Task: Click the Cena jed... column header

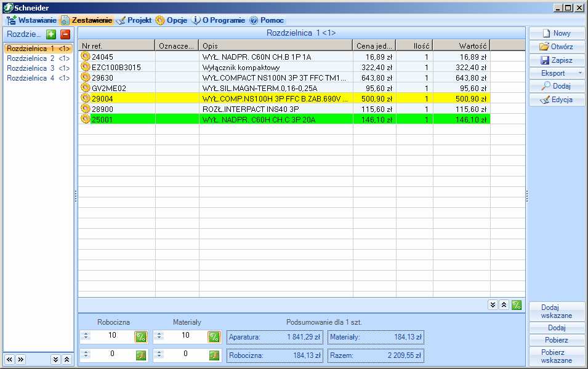Action: 374,46
